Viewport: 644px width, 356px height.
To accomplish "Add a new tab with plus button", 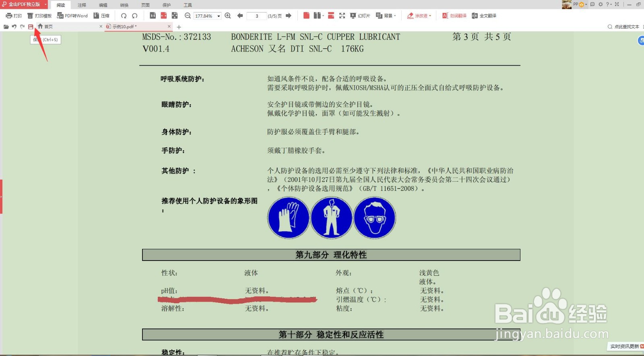I will (x=179, y=27).
